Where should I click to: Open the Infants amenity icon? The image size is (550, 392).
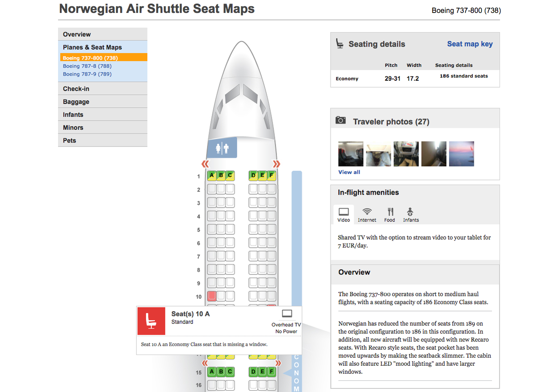click(x=410, y=212)
